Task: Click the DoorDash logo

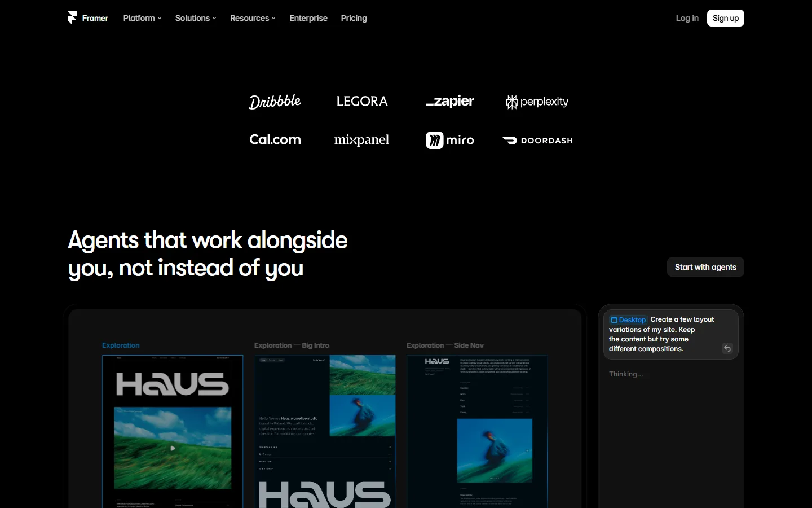Action: click(x=537, y=141)
